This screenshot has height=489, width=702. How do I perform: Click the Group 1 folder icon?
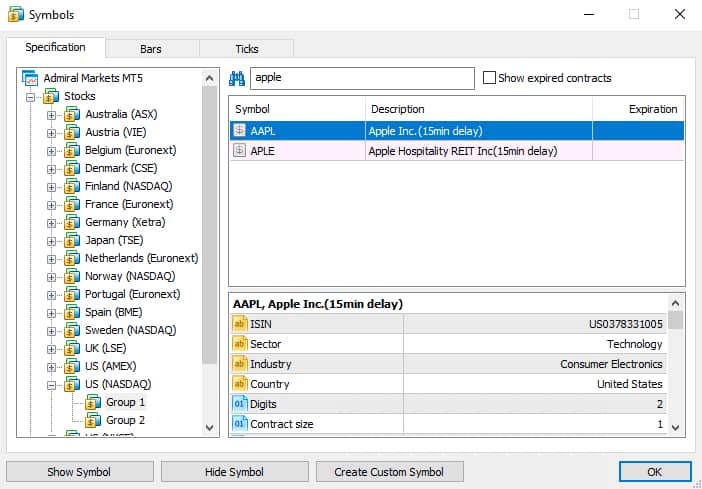pyautogui.click(x=93, y=403)
